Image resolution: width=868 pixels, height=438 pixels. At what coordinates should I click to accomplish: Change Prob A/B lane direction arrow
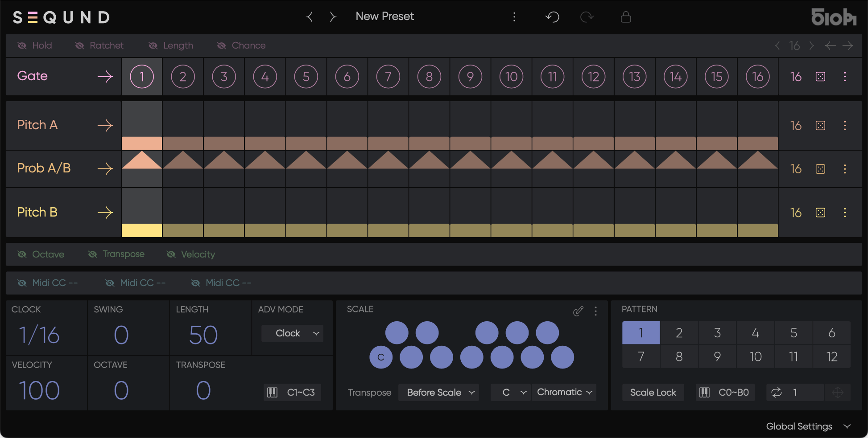[x=105, y=168]
